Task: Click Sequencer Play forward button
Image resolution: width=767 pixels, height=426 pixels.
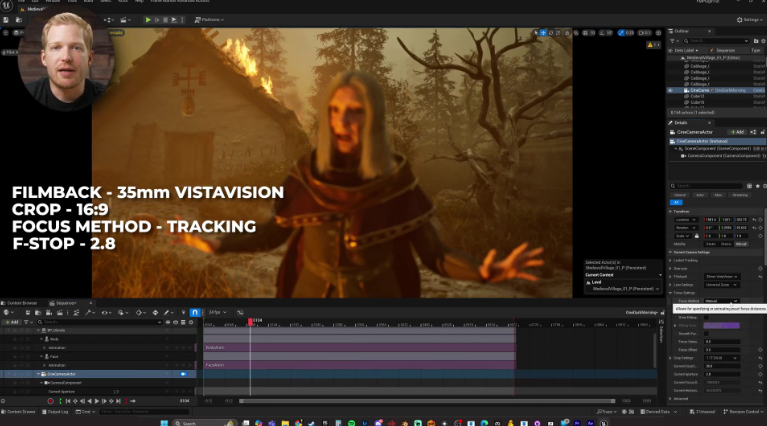Action: point(97,401)
